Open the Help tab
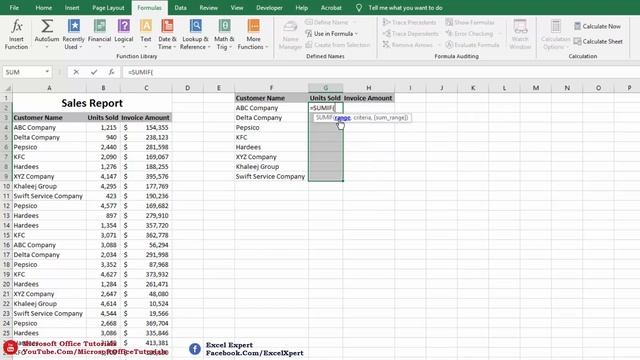This screenshot has width=640, height=360. click(301, 8)
